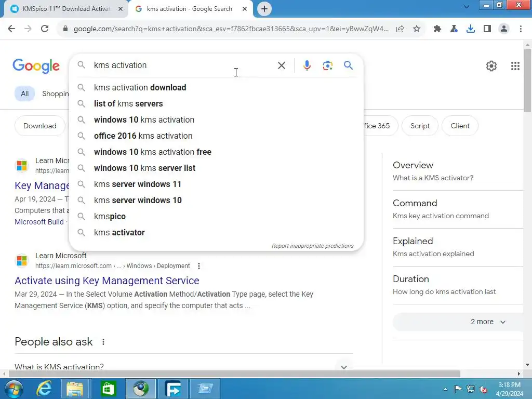Share this page icon in address bar

point(400,29)
